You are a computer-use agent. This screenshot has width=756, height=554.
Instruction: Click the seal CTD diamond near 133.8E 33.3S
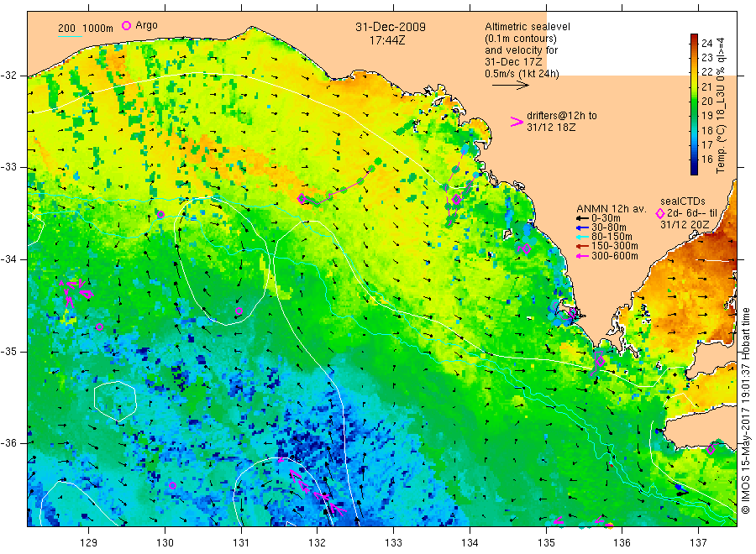pos(456,198)
